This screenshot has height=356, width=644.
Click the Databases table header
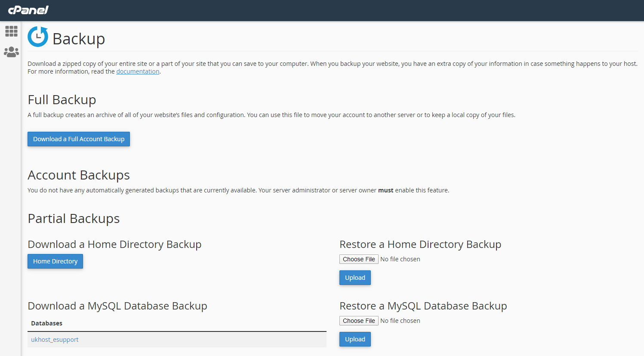tap(45, 323)
